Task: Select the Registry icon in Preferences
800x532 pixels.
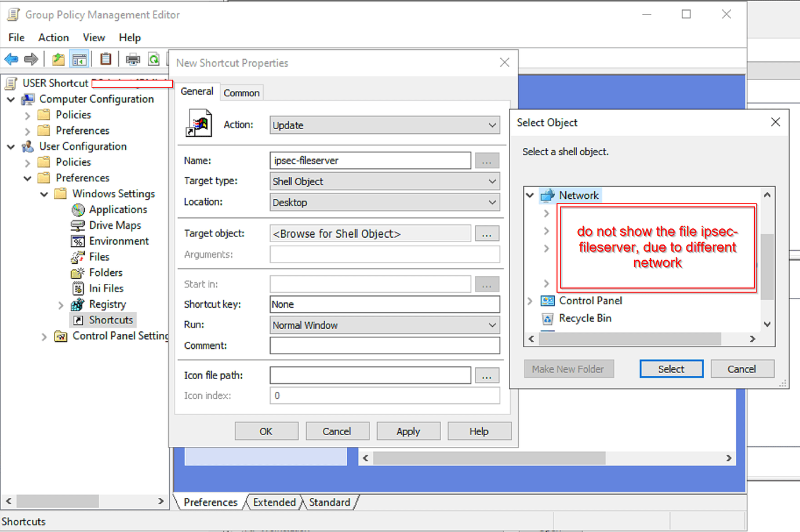Action: click(77, 304)
